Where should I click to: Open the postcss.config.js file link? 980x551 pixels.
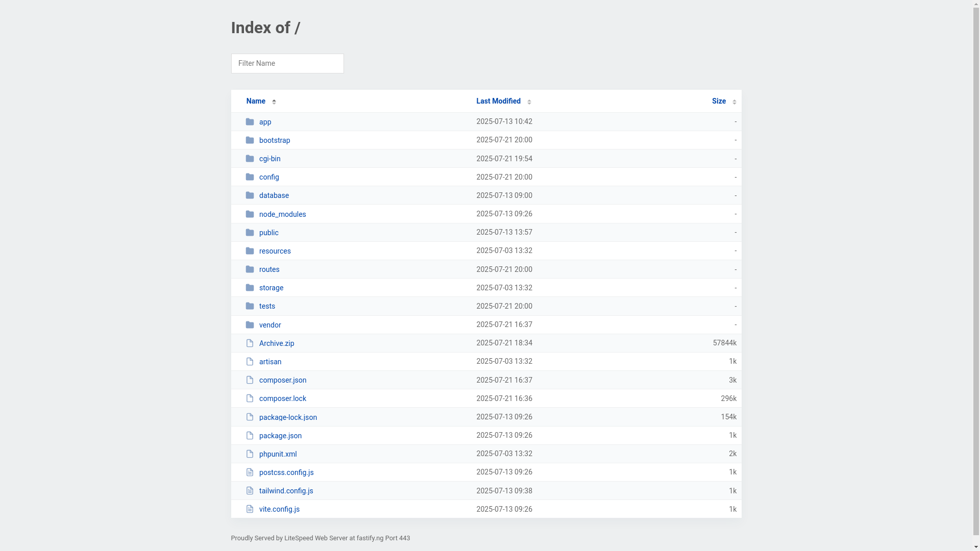tap(286, 472)
